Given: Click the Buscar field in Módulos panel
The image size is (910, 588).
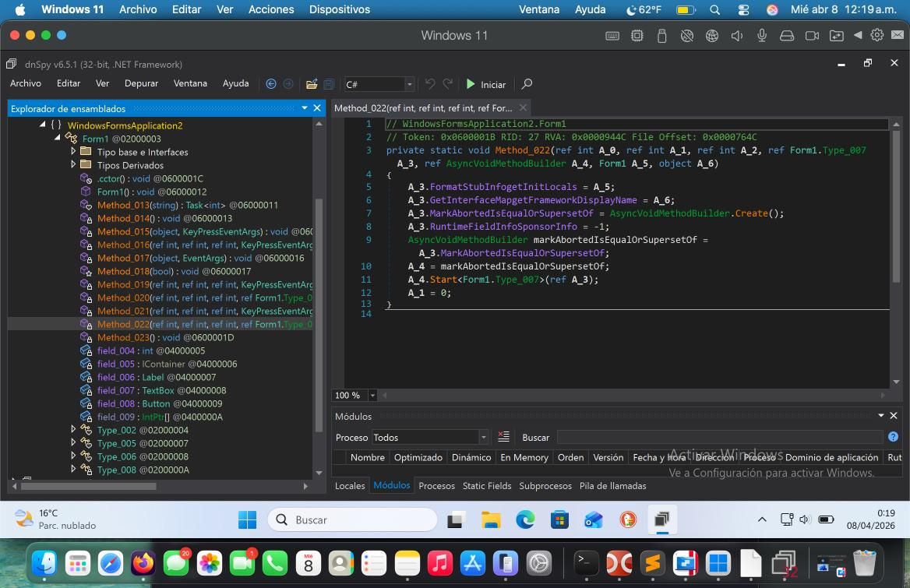Looking at the screenshot, I should [x=717, y=438].
